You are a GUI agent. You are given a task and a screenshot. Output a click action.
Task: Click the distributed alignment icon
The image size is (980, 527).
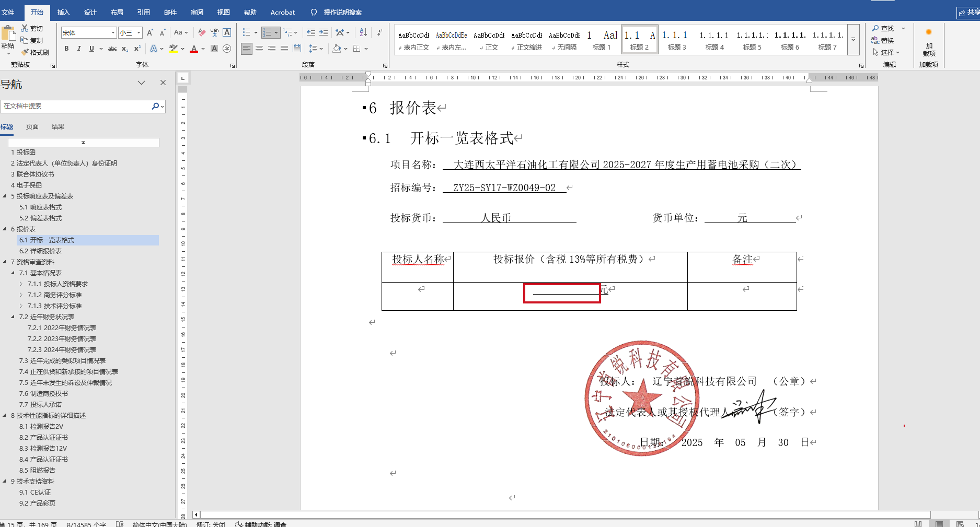297,49
